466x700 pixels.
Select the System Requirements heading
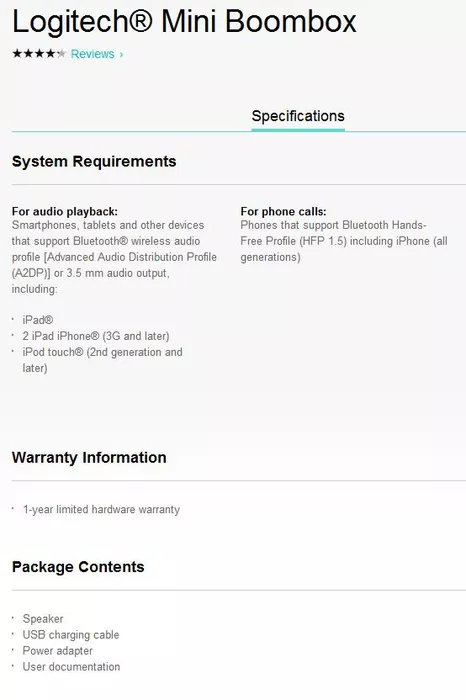click(x=94, y=161)
